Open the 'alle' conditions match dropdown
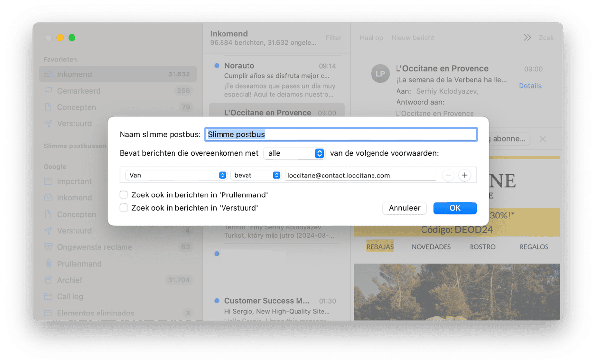This screenshot has width=596, height=364. [x=294, y=153]
